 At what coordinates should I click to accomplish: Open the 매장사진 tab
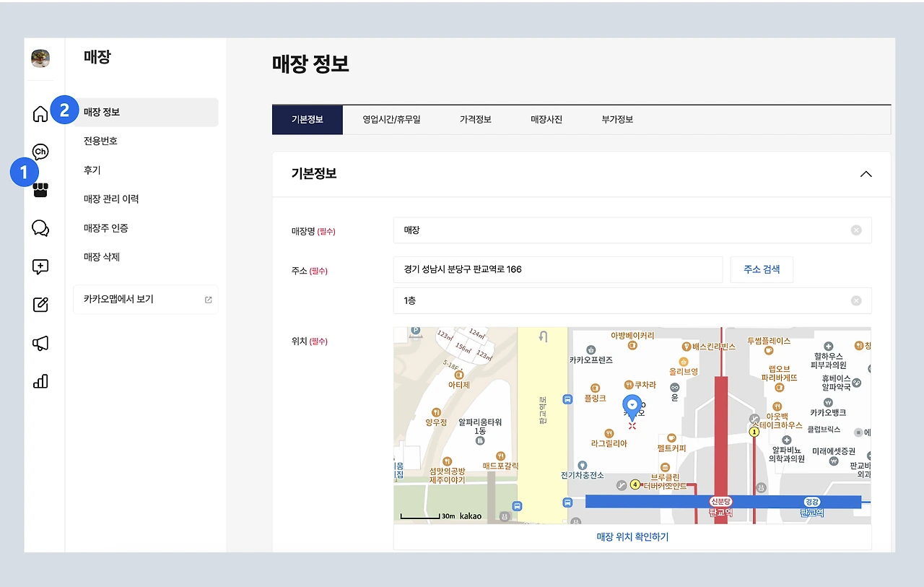[546, 119]
